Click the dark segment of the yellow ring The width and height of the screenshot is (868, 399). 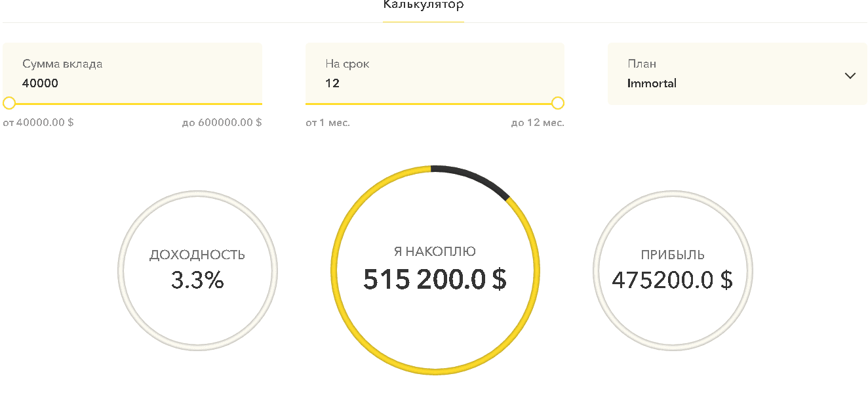coord(473,176)
